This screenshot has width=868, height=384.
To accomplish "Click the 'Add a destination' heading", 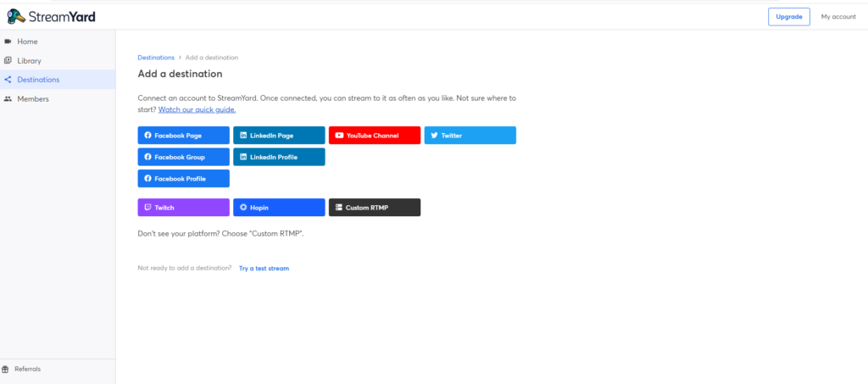I will (180, 74).
